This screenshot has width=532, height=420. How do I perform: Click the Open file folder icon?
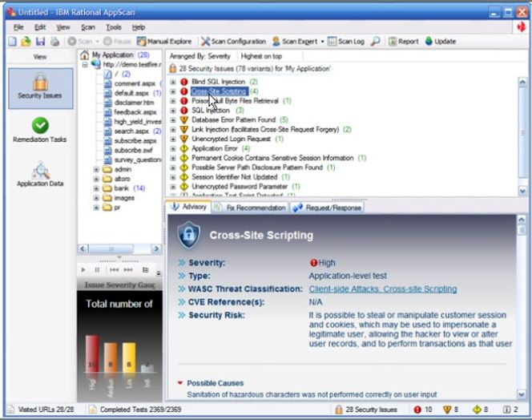26,42
